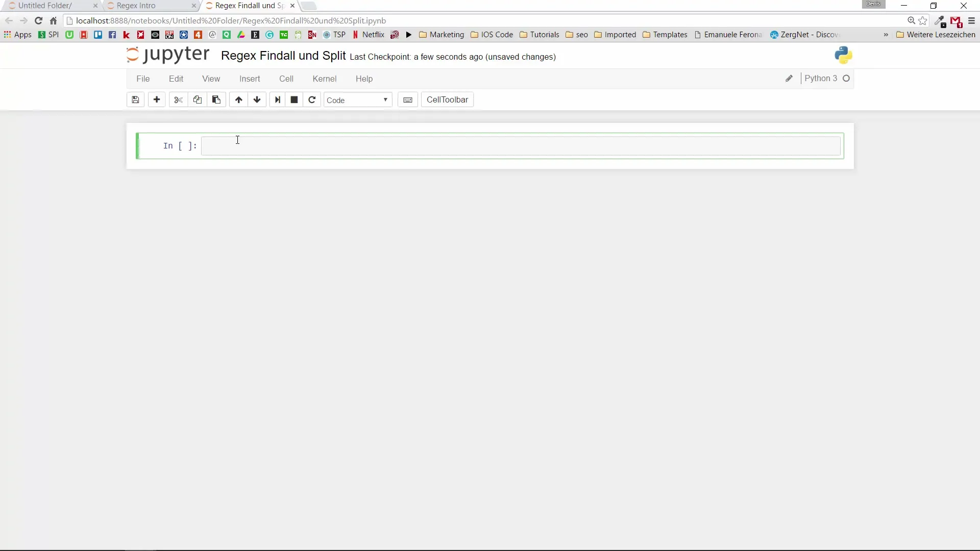The height and width of the screenshot is (551, 980).
Task: Run cell and select below icon
Action: (x=277, y=100)
